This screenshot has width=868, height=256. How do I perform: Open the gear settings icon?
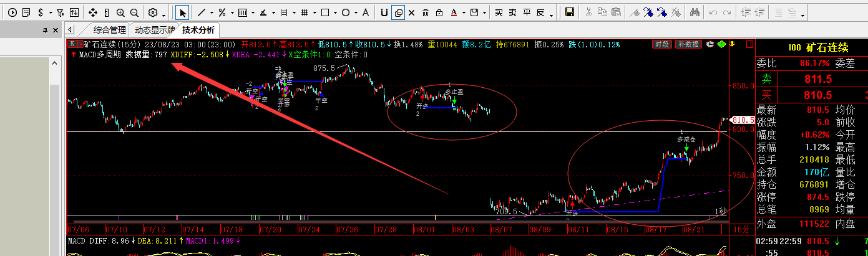[152, 12]
